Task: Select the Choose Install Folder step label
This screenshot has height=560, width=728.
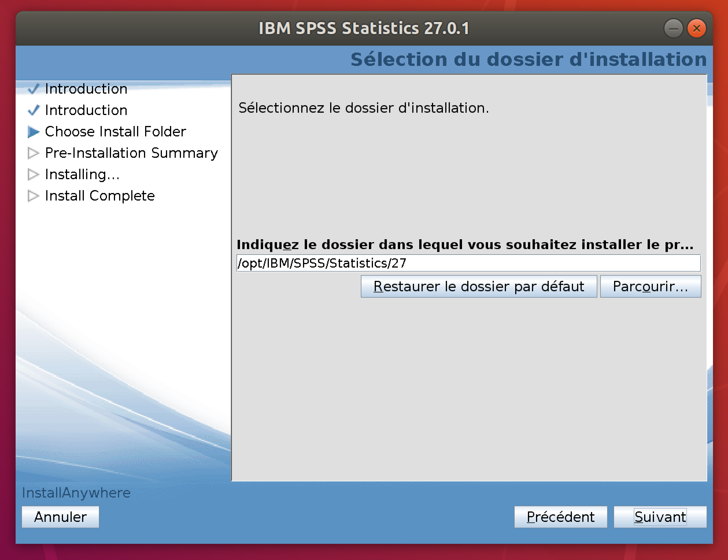Action: 115,131
